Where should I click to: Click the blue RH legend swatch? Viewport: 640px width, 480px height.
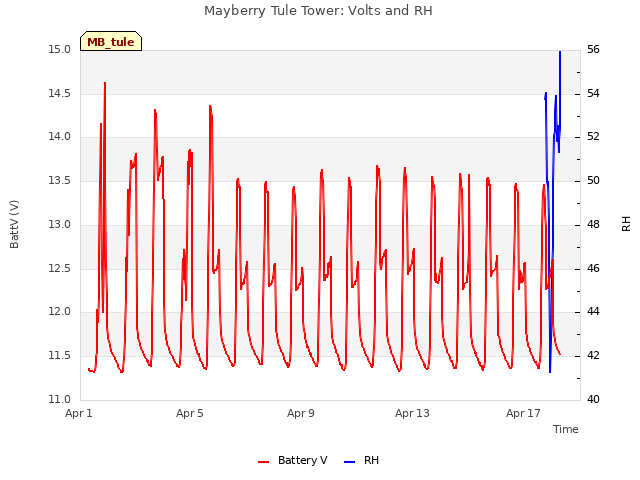pos(350,462)
